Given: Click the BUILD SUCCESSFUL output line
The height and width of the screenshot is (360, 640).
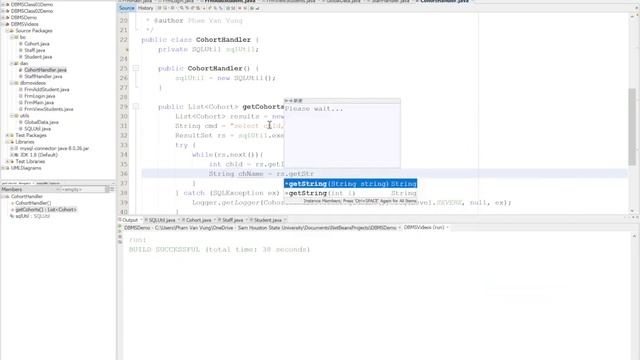Looking at the screenshot, I should 220,249.
